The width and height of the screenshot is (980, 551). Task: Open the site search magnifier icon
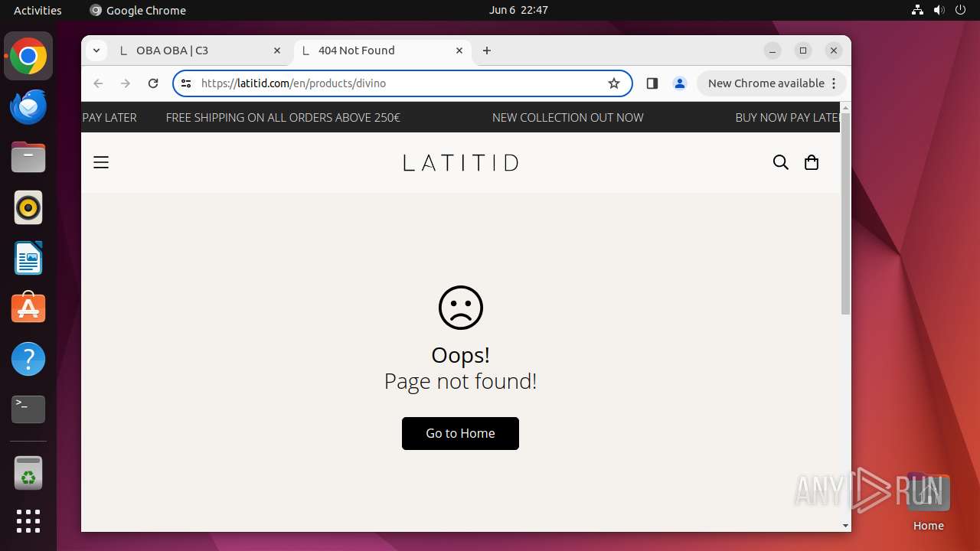tap(780, 162)
